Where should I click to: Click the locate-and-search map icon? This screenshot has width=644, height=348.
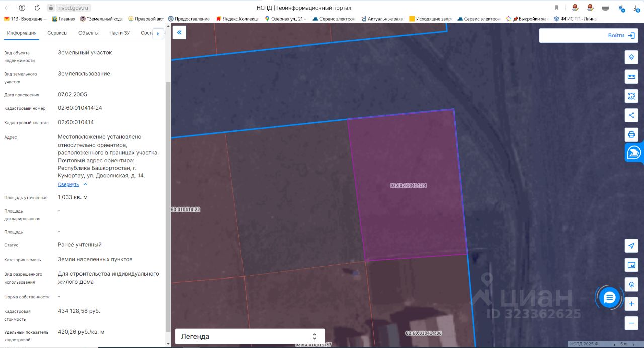pyautogui.click(x=631, y=284)
